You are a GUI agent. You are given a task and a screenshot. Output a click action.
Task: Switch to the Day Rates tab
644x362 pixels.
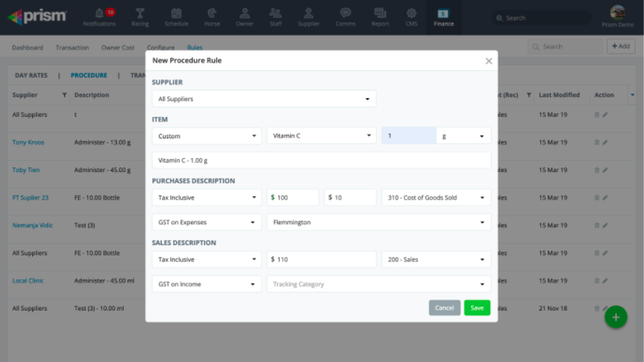pyautogui.click(x=31, y=76)
